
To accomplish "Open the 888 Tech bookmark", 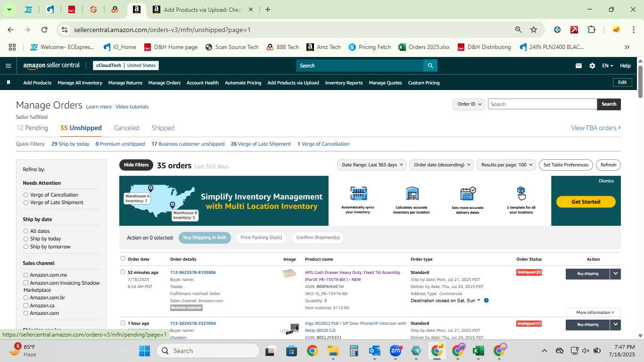I will 282,47.
